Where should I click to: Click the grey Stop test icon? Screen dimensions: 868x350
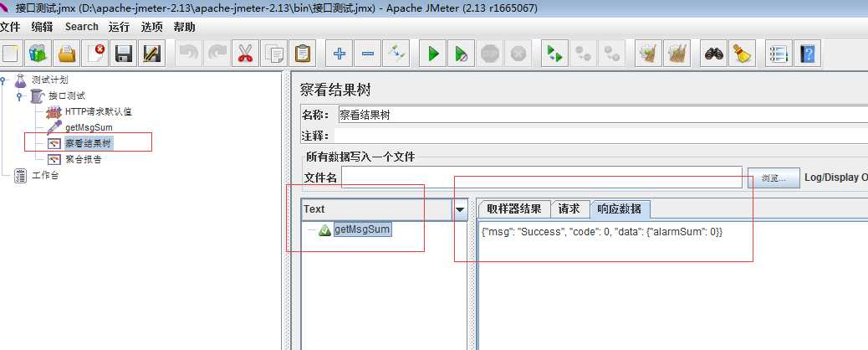point(490,54)
